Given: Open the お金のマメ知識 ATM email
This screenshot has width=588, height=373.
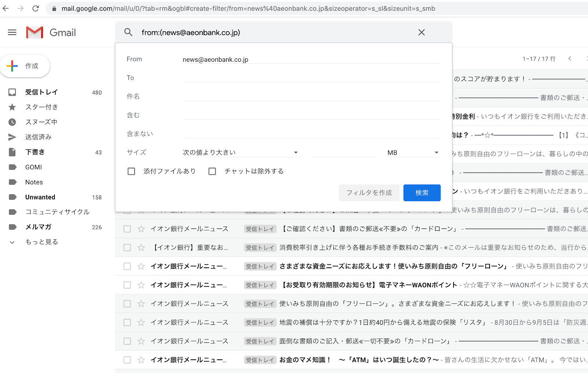Looking at the screenshot, I should pos(351,360).
